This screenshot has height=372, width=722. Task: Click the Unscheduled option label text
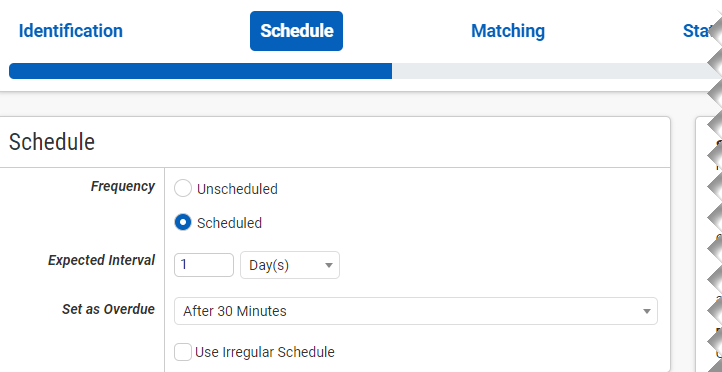click(237, 189)
